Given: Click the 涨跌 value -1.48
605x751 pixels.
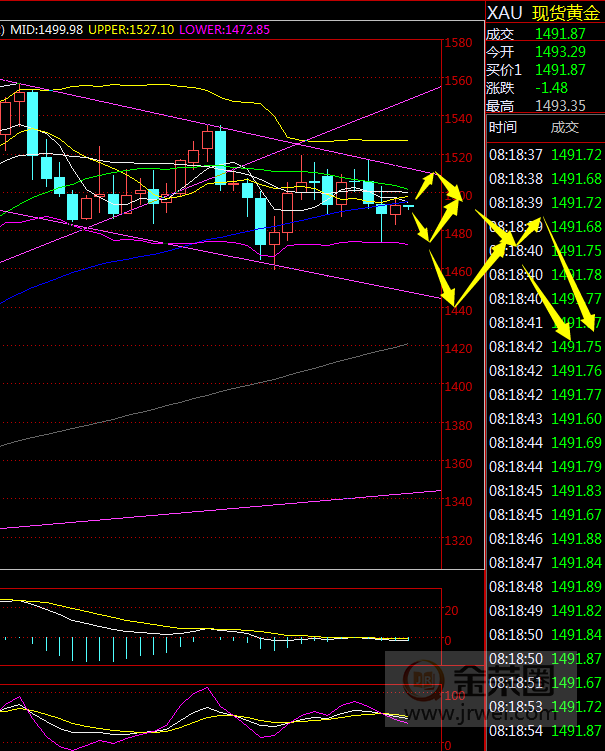Looking at the screenshot, I should tap(552, 88).
